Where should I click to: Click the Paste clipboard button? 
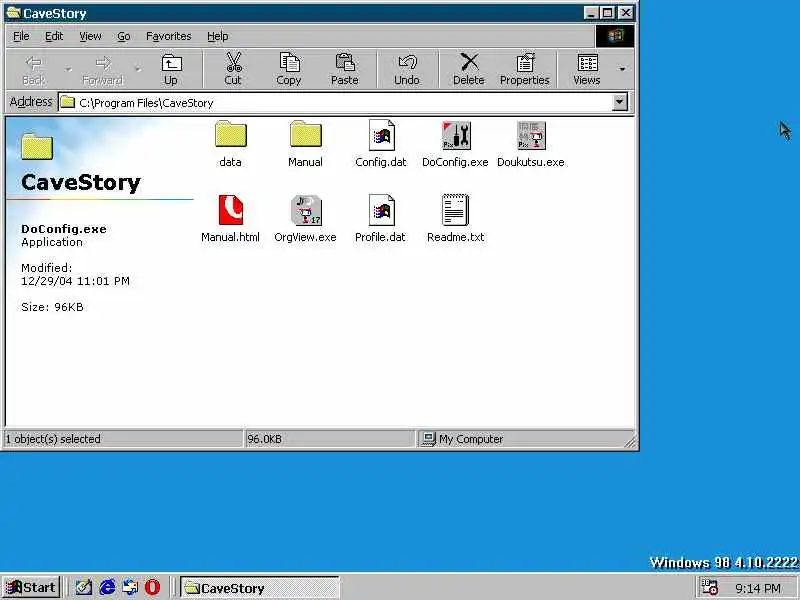(345, 69)
